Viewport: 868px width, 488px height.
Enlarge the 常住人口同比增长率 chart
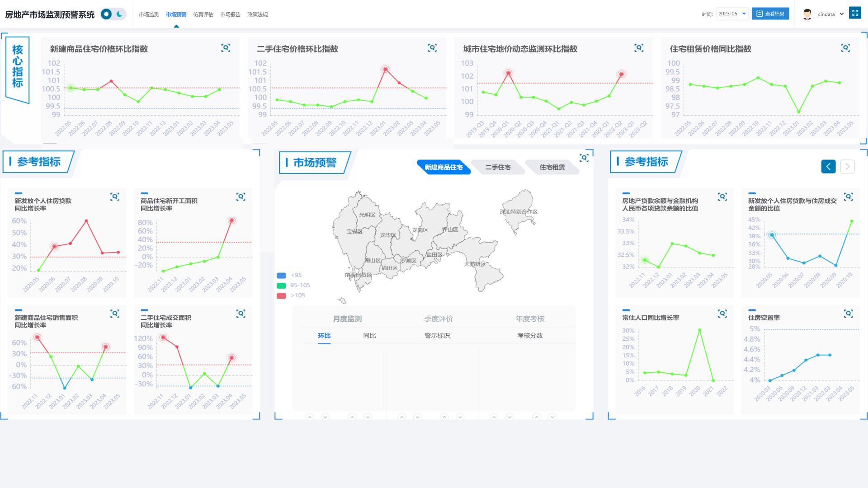(722, 314)
